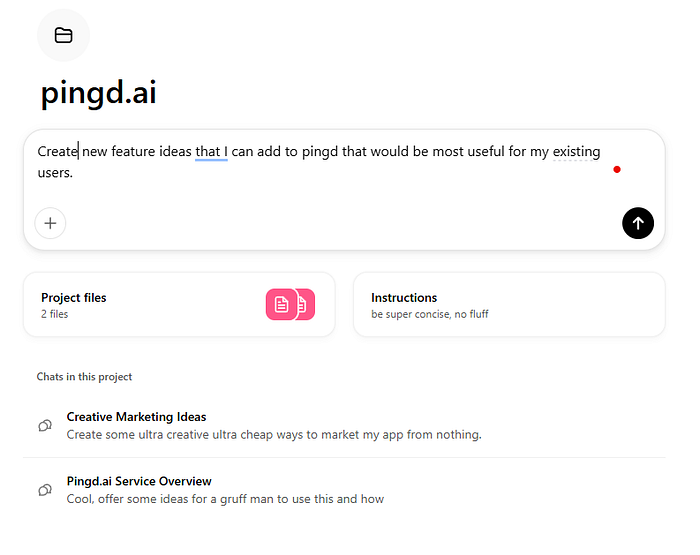Image resolution: width=700 pixels, height=555 pixels.
Task: Click "be super concise, no fluff" text
Action: (x=429, y=314)
